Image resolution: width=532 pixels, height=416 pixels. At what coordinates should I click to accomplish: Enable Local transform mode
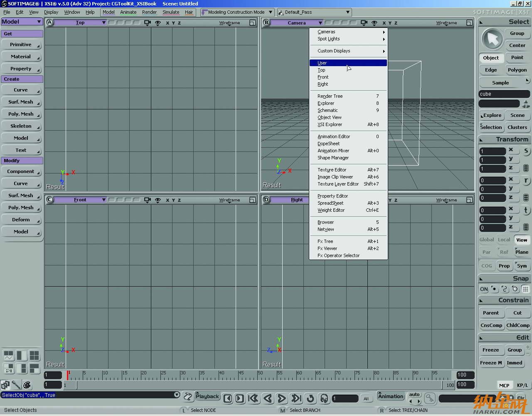(x=504, y=240)
